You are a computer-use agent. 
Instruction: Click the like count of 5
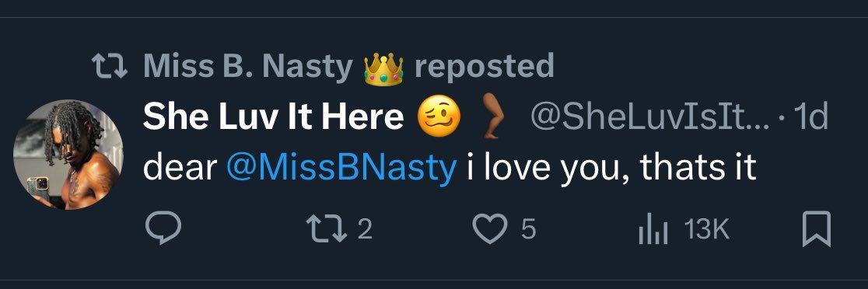click(529, 228)
